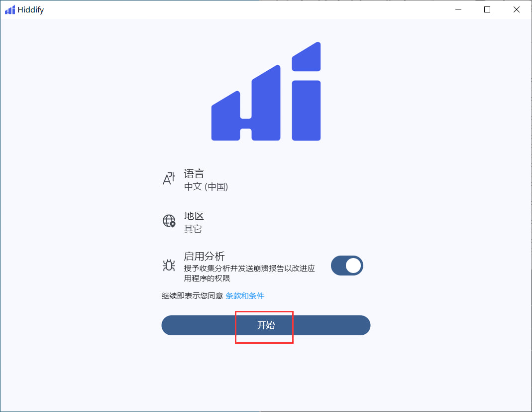
Task: Choose the 中文 (中国) language value
Action: point(206,187)
